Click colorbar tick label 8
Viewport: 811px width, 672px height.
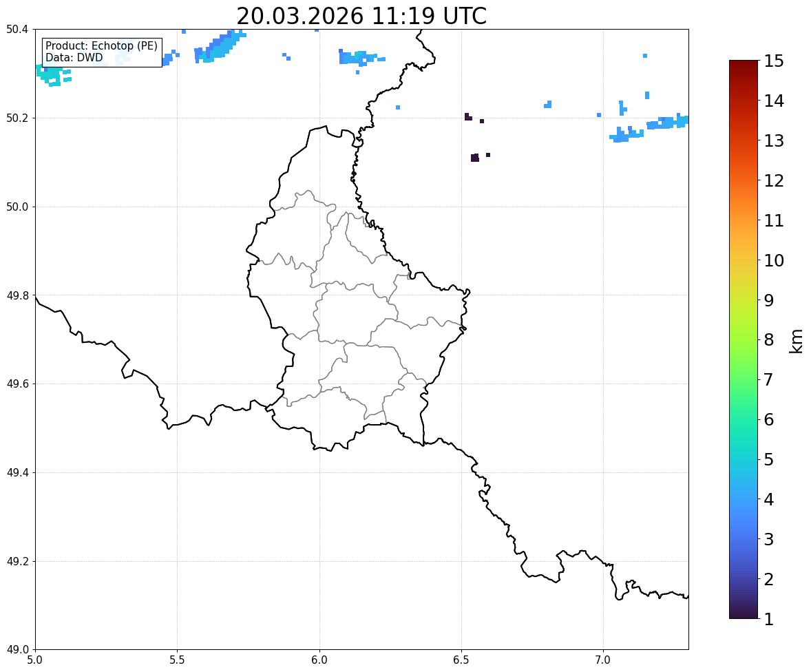[x=769, y=340]
